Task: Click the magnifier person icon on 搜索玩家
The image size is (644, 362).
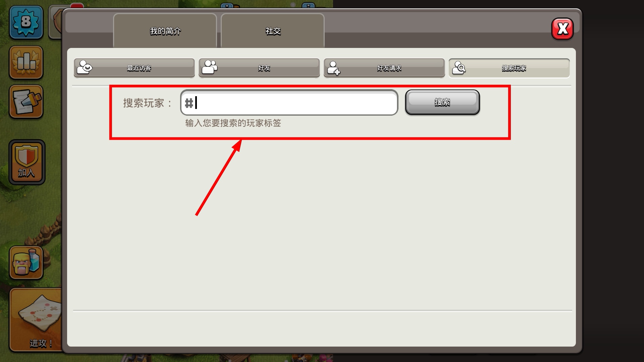Action: pos(459,68)
